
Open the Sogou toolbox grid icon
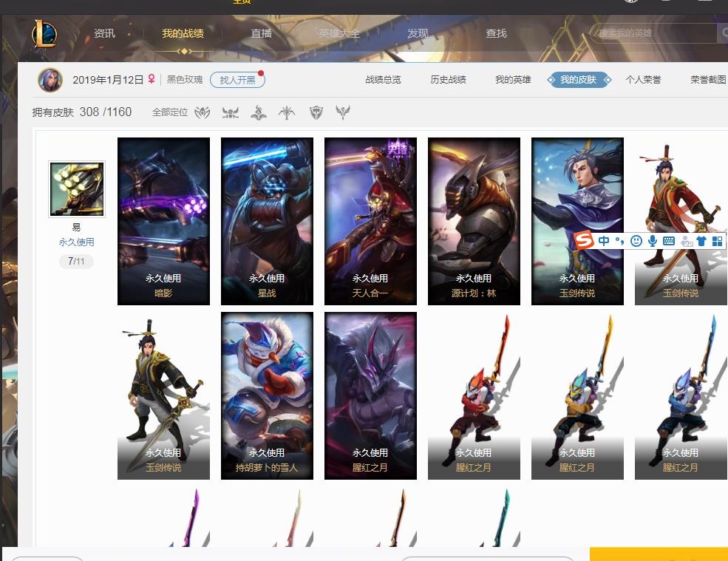(x=718, y=241)
